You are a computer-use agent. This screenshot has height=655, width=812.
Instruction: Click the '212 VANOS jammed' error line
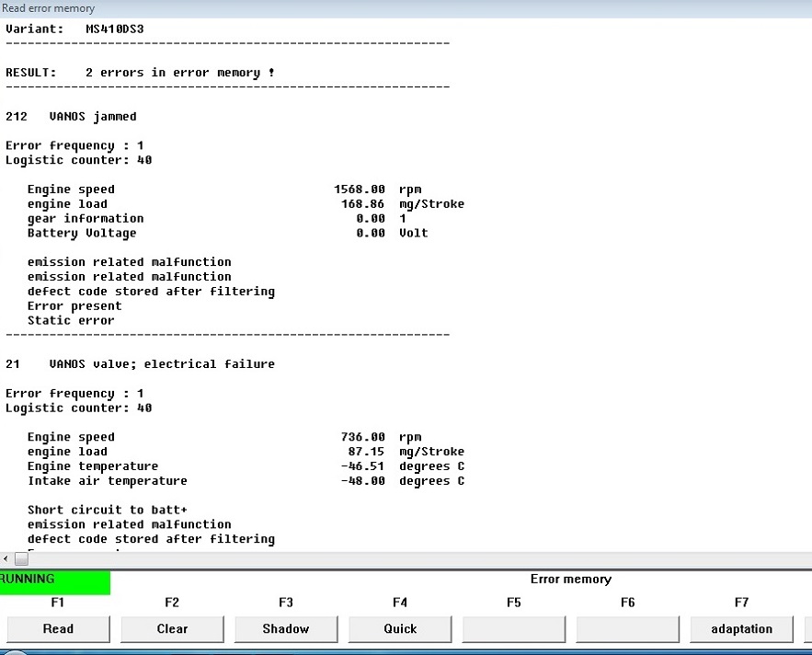tap(71, 117)
